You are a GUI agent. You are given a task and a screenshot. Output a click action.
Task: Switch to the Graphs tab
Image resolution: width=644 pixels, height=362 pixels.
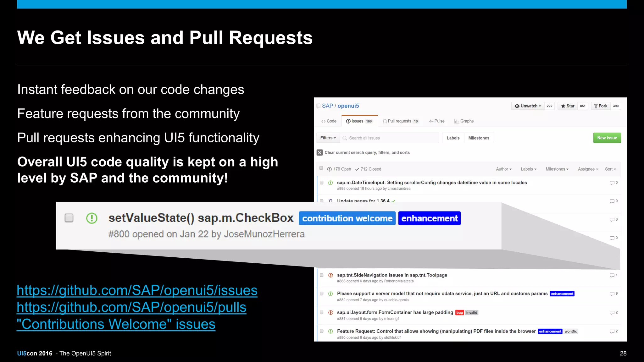464,121
